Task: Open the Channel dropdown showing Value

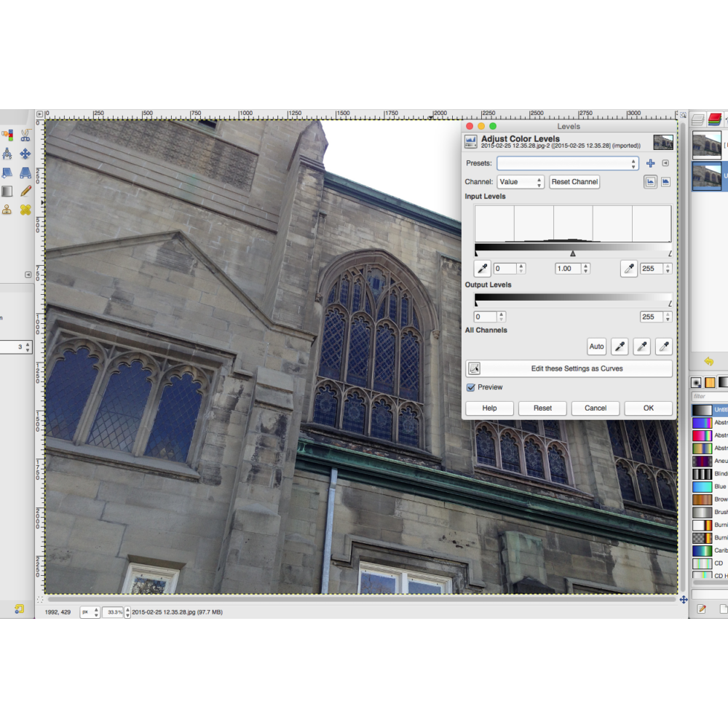Action: coord(520,182)
